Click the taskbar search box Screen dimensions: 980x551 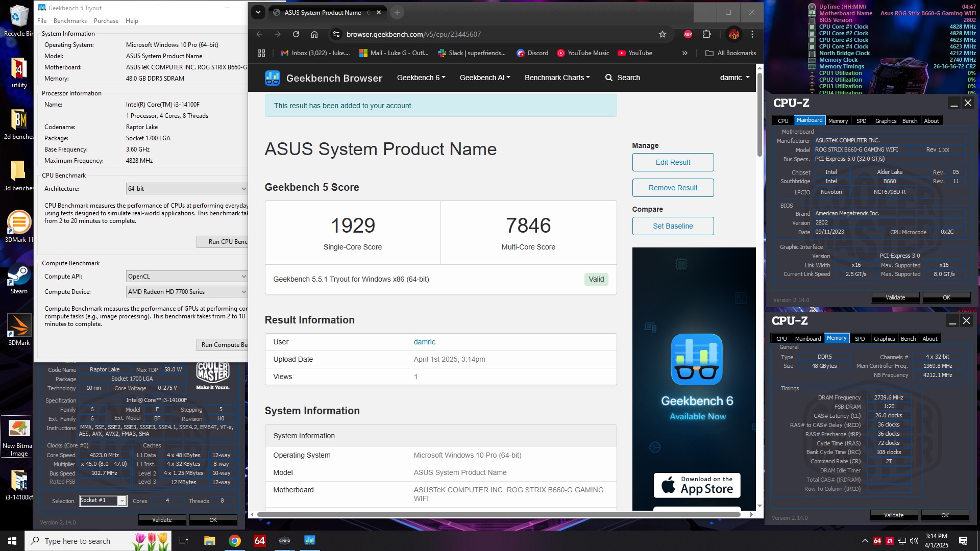pos(98,541)
